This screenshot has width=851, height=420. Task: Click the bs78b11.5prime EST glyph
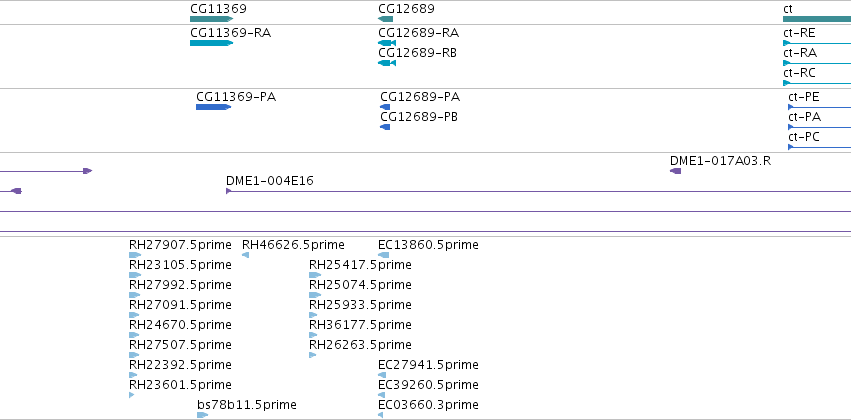pyautogui.click(x=202, y=415)
